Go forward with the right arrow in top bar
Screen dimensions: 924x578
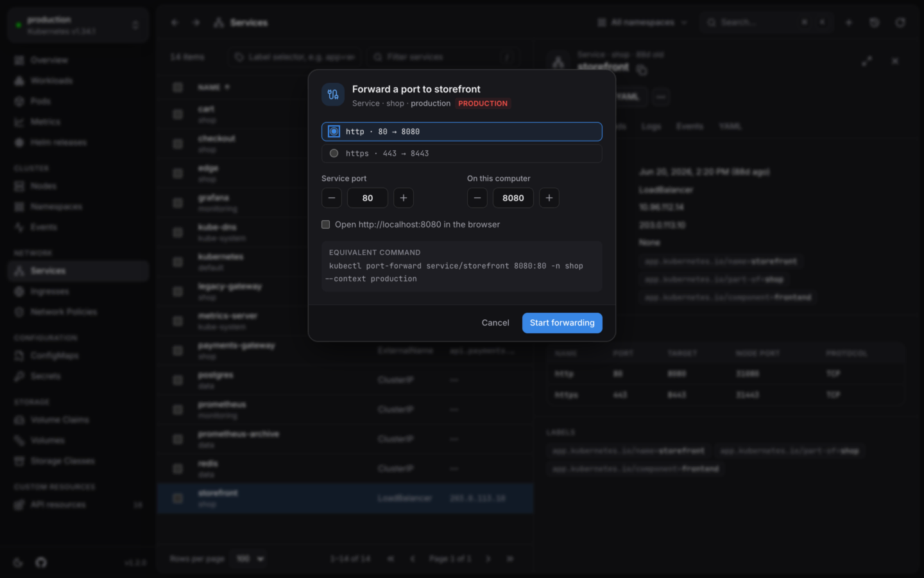pos(196,22)
